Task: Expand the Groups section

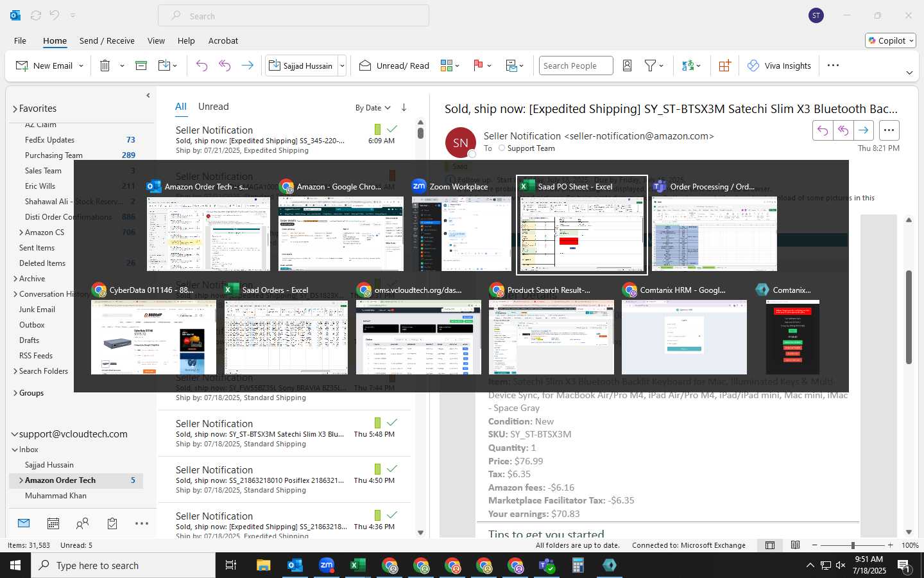Action: [x=15, y=393]
